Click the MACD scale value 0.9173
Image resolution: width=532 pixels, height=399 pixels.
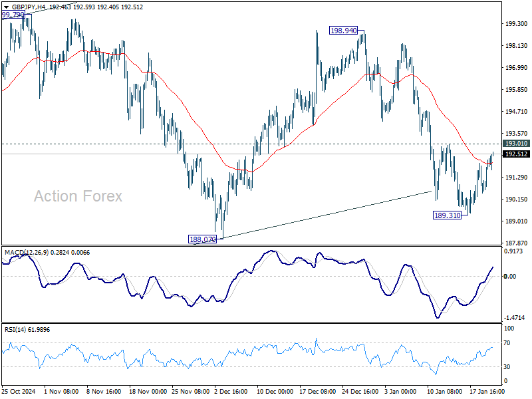[514, 251]
